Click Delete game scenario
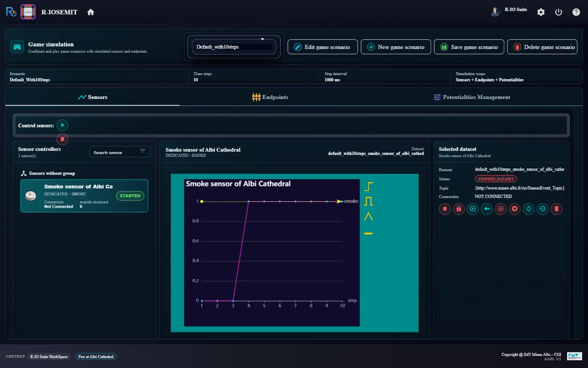Screen dimensions: 588x368 542,47
